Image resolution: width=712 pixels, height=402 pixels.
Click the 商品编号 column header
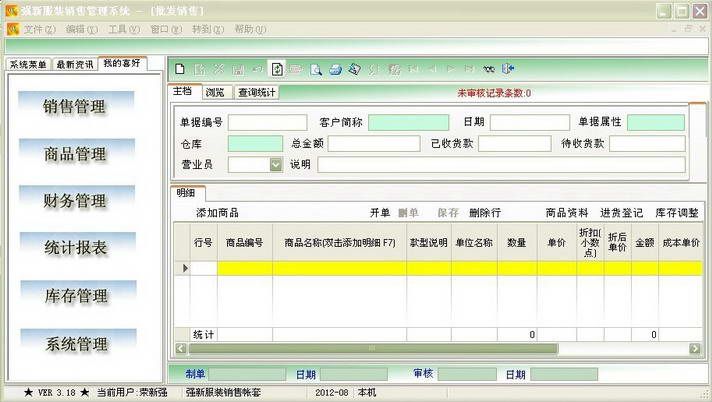(x=245, y=243)
